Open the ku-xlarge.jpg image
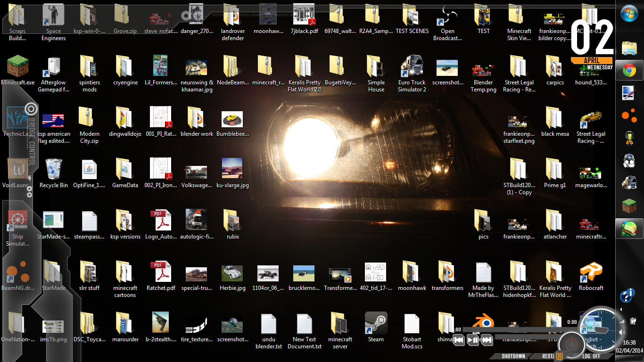Image resolution: width=644 pixels, height=362 pixels. click(x=232, y=174)
